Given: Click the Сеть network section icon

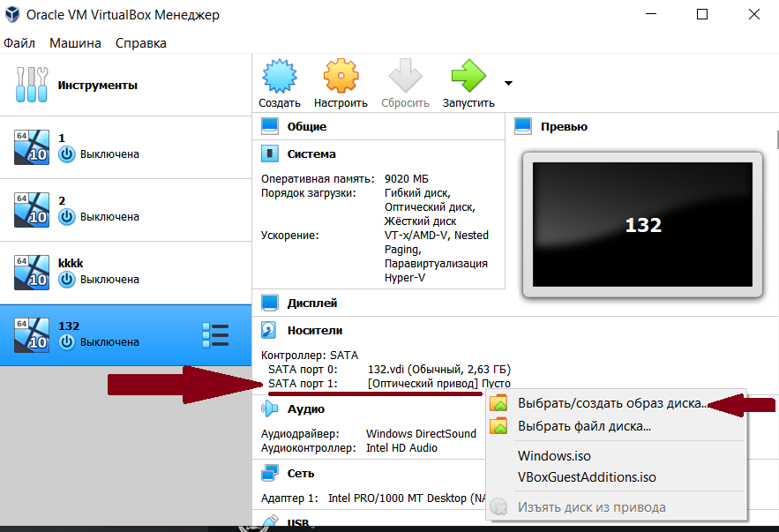Looking at the screenshot, I should click(270, 474).
